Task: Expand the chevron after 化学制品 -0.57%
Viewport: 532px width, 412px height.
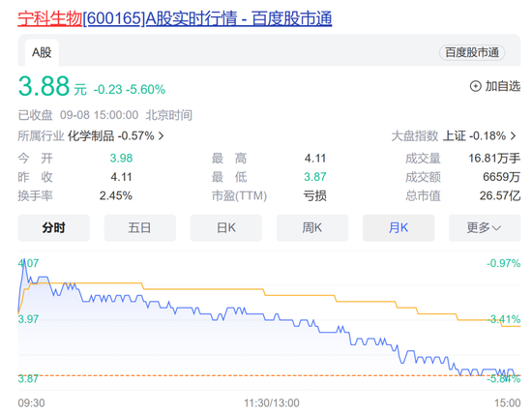Action: (x=162, y=136)
